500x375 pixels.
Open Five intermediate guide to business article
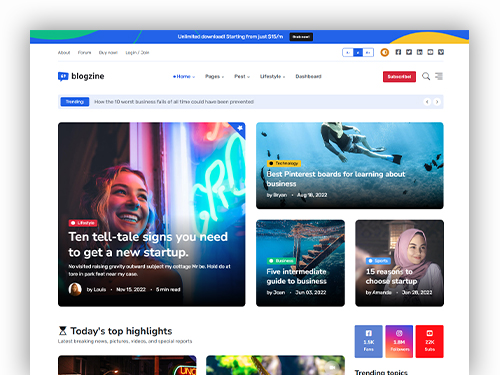coord(297,276)
